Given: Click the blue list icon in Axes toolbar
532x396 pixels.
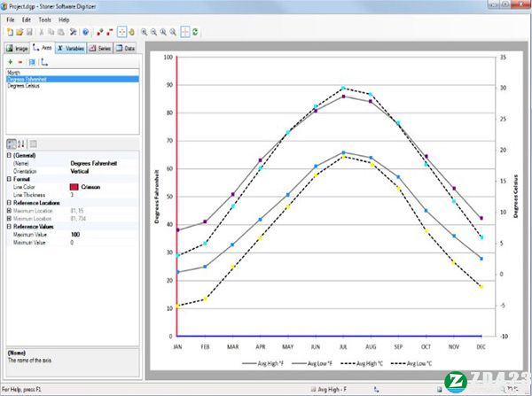Looking at the screenshot, I should pos(32,62).
